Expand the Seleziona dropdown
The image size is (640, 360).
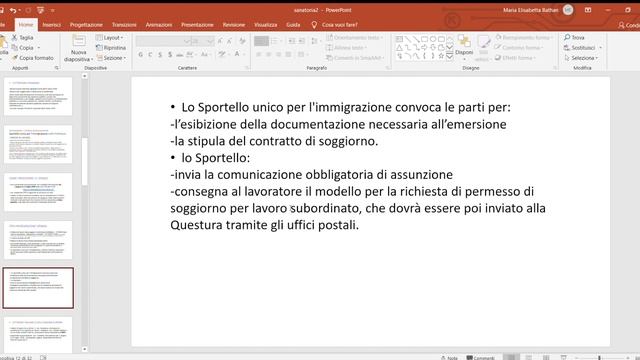(581, 58)
